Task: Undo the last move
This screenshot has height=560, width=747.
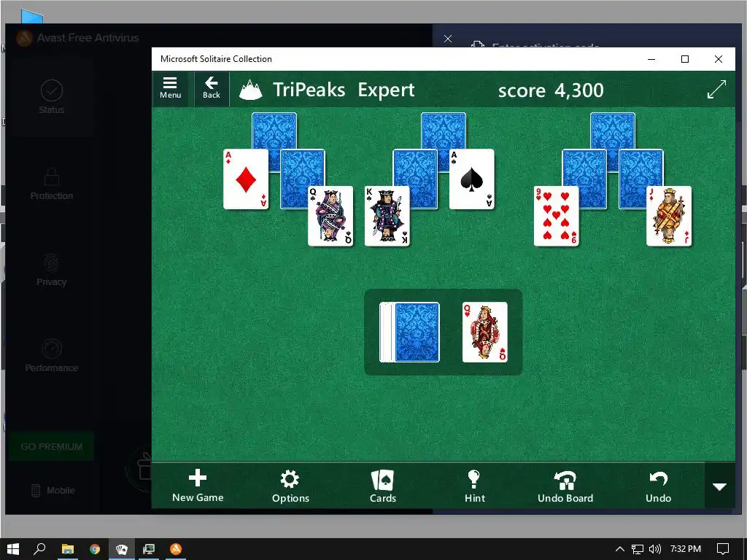Action: [x=658, y=486]
